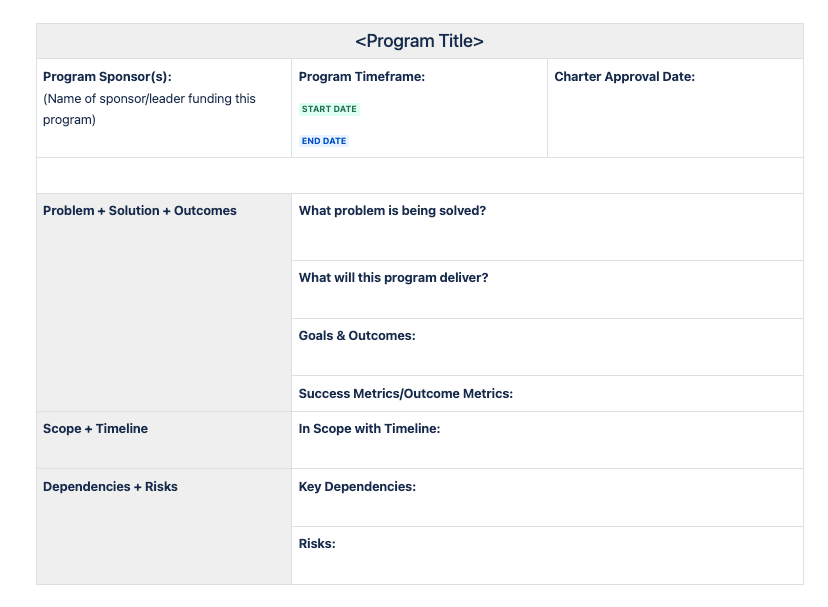This screenshot has width=828, height=607.
Task: Click the 'What problem is being solved?' cell
Action: point(547,227)
